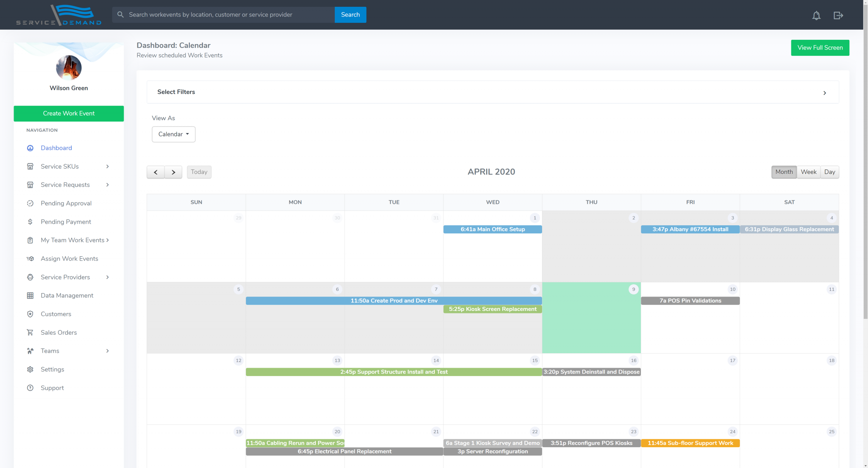
Task: Switch calendar to Week view
Action: pos(808,172)
